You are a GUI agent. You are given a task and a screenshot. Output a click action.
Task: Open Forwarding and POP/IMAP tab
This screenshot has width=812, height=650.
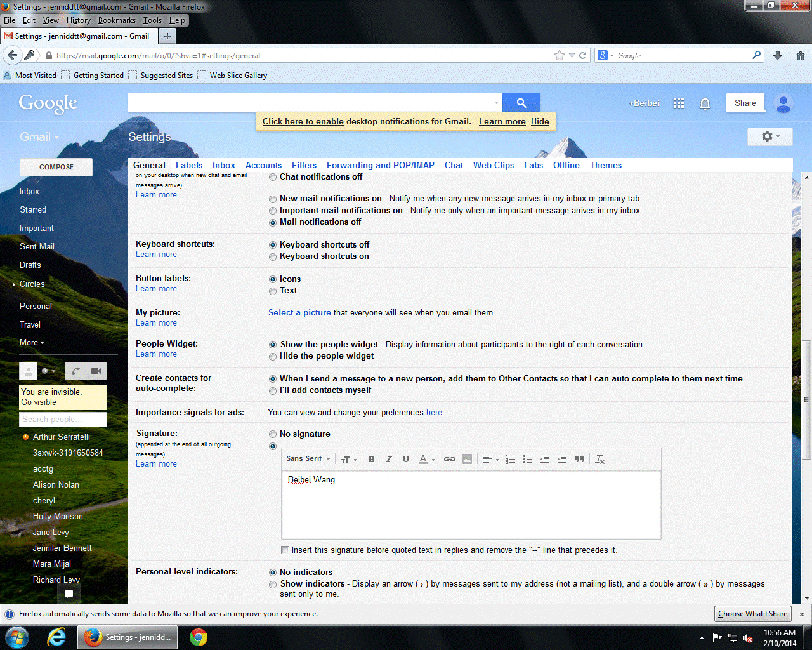pyautogui.click(x=381, y=165)
